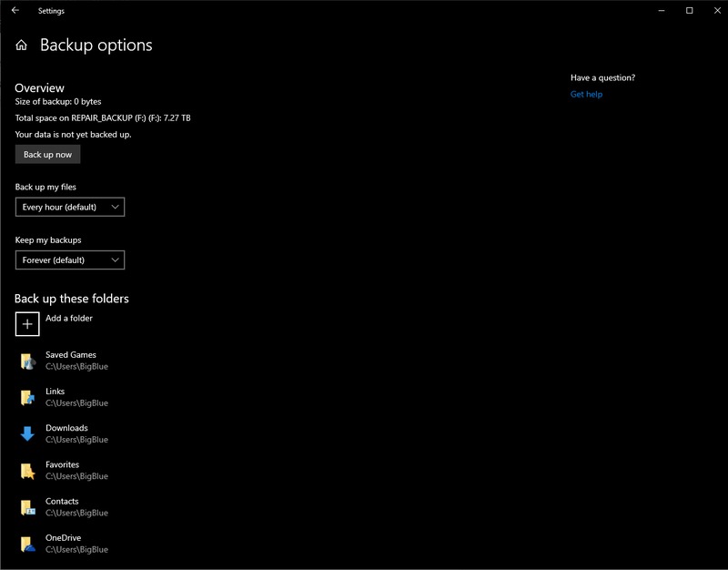This screenshot has width=728, height=570.
Task: Expand the Every hour dropdown chevron
Action: click(x=114, y=208)
